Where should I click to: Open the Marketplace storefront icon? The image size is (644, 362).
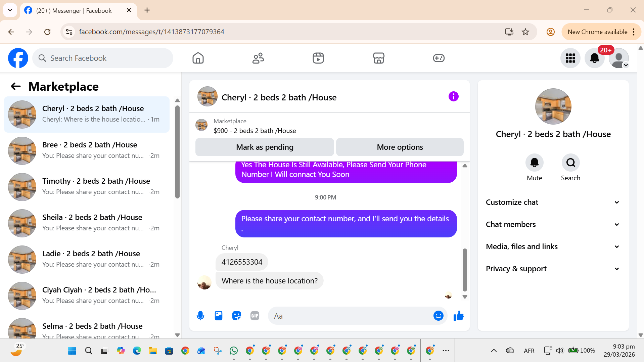coord(378,58)
